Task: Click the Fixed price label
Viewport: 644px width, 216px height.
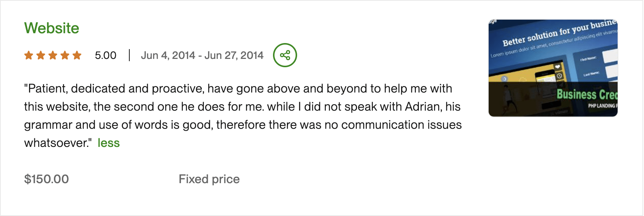Action: (x=209, y=179)
